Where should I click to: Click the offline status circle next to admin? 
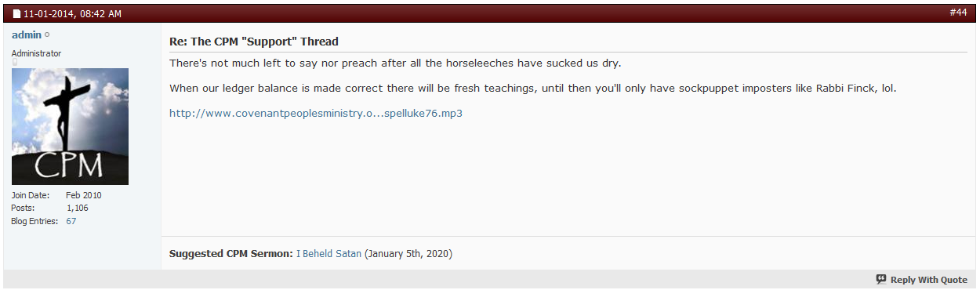point(47,35)
